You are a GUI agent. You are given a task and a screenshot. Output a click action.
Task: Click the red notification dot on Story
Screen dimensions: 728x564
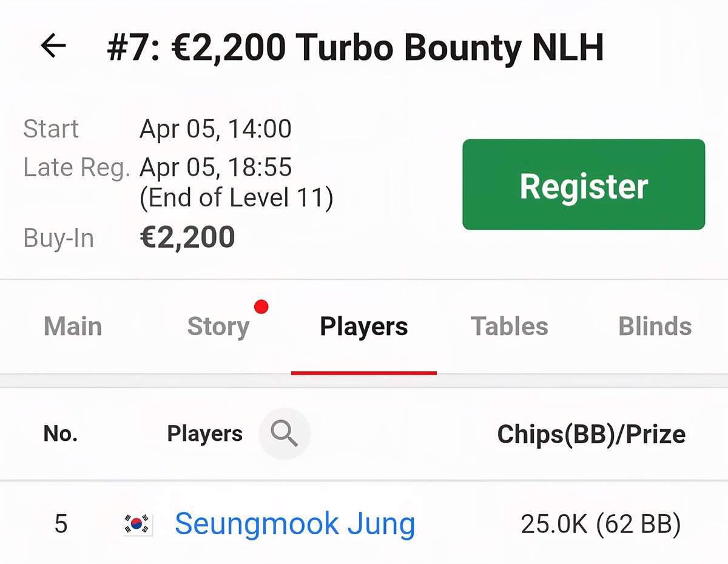pos(261,307)
